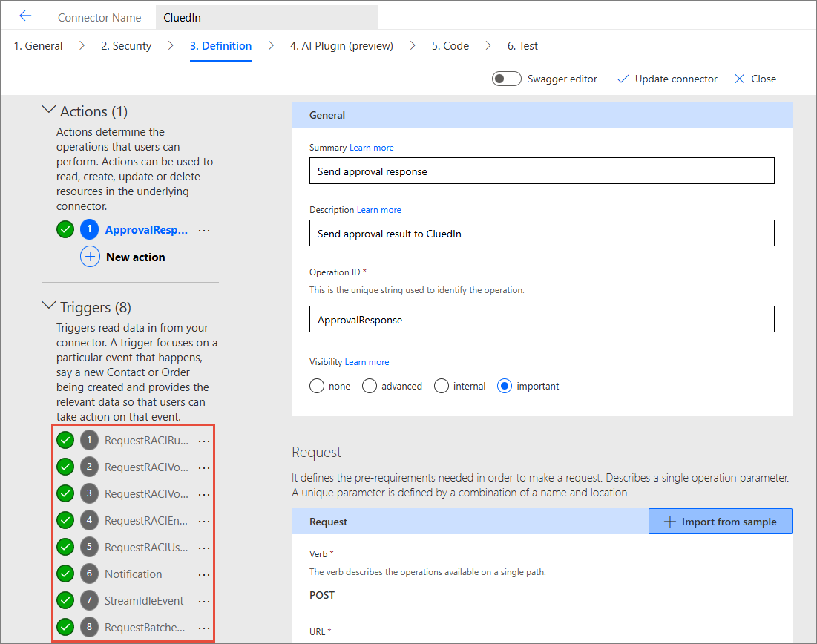The height and width of the screenshot is (644, 817).
Task: Click the Summary input field
Action: pos(542,171)
